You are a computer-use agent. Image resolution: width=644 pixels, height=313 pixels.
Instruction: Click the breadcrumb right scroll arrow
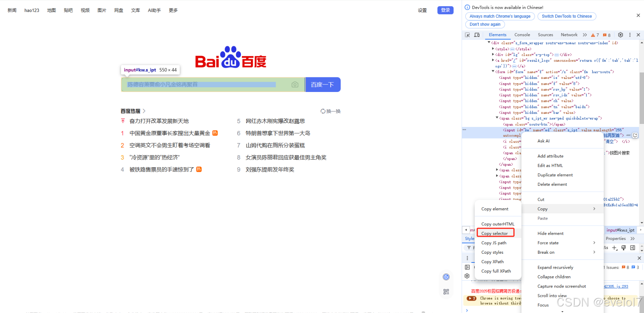point(641,230)
